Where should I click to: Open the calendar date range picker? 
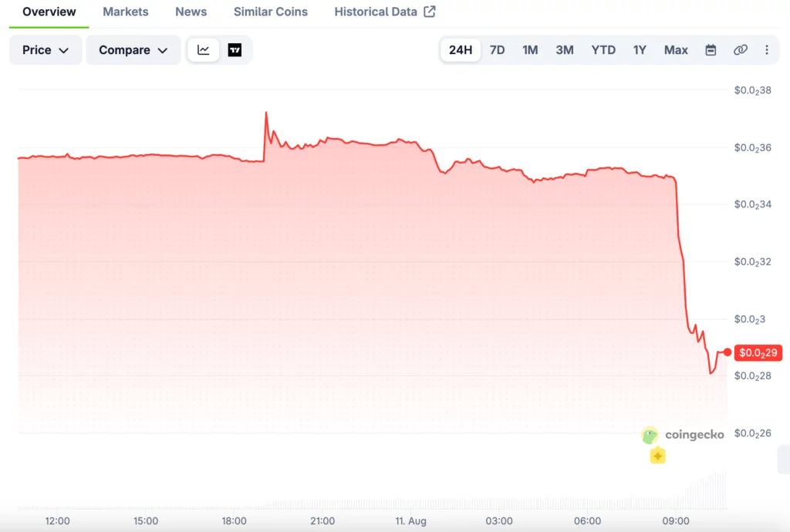point(711,50)
